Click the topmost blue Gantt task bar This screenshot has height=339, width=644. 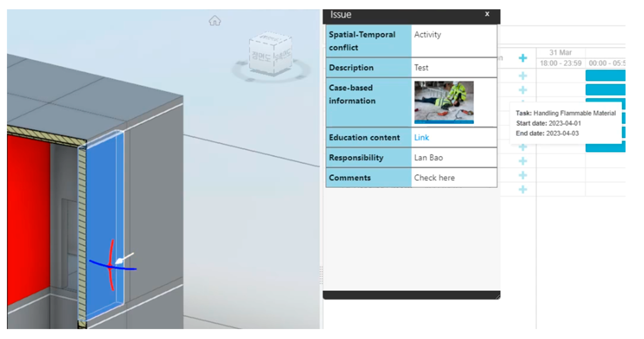[x=605, y=75]
